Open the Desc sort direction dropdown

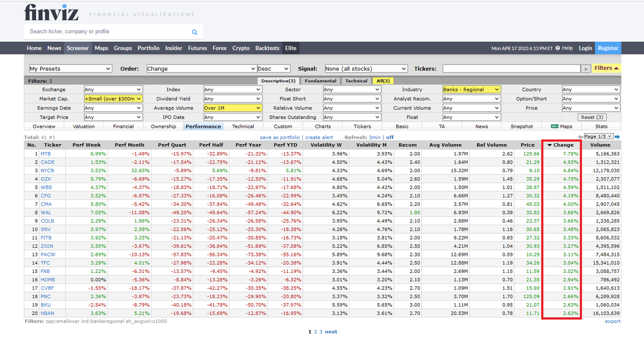[274, 69]
